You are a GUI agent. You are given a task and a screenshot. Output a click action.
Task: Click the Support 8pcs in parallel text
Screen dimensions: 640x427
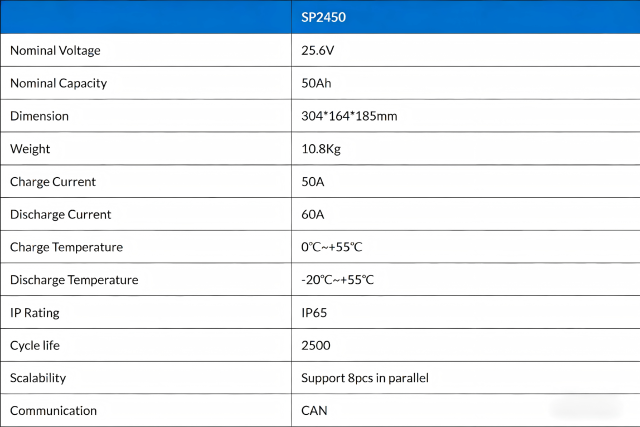point(365,378)
